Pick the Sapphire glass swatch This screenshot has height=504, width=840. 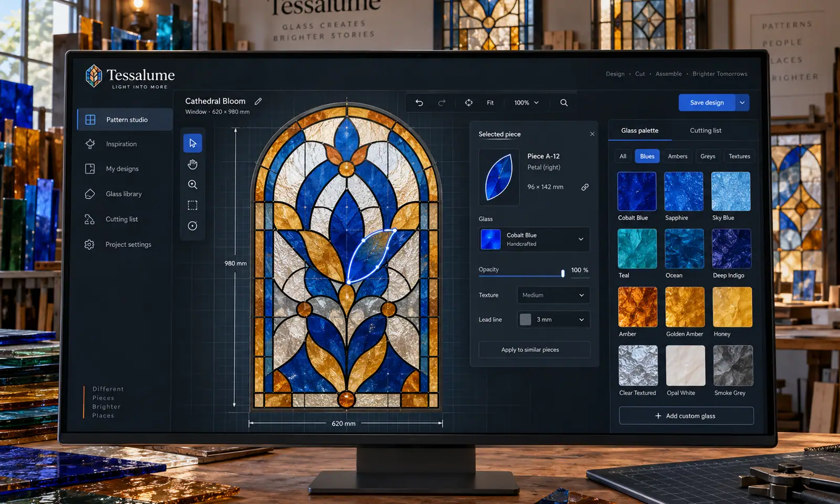(x=684, y=192)
